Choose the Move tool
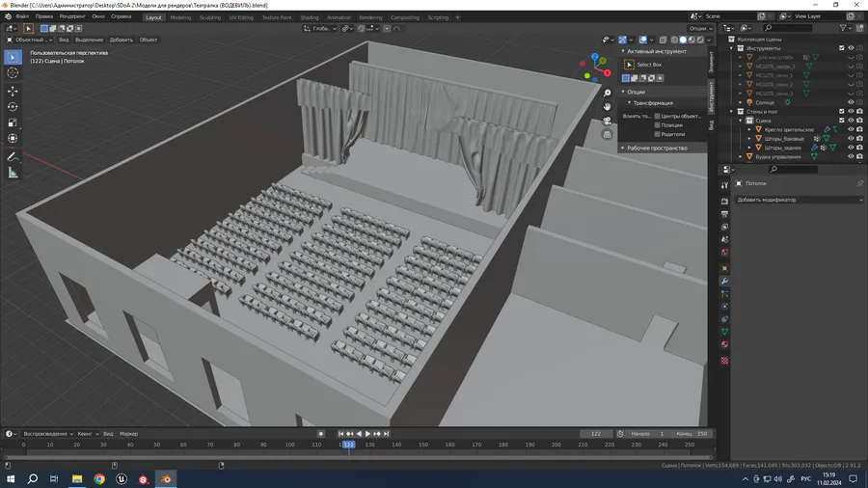 pos(14,91)
